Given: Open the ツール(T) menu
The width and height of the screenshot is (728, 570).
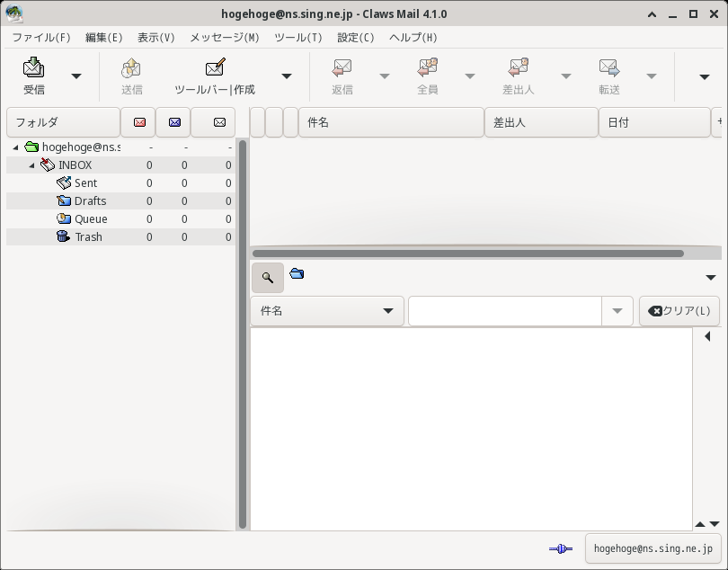Looking at the screenshot, I should click(298, 38).
